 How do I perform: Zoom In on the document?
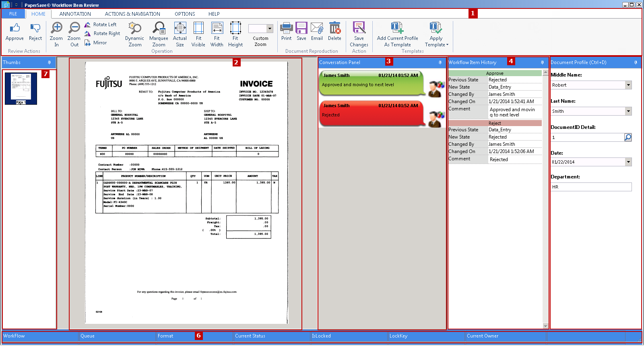tap(56, 34)
